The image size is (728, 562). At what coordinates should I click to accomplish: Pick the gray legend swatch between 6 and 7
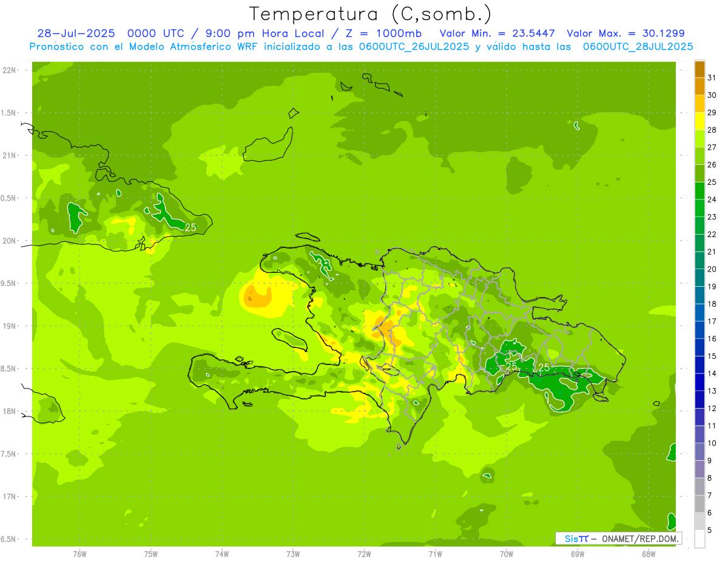[699, 504]
